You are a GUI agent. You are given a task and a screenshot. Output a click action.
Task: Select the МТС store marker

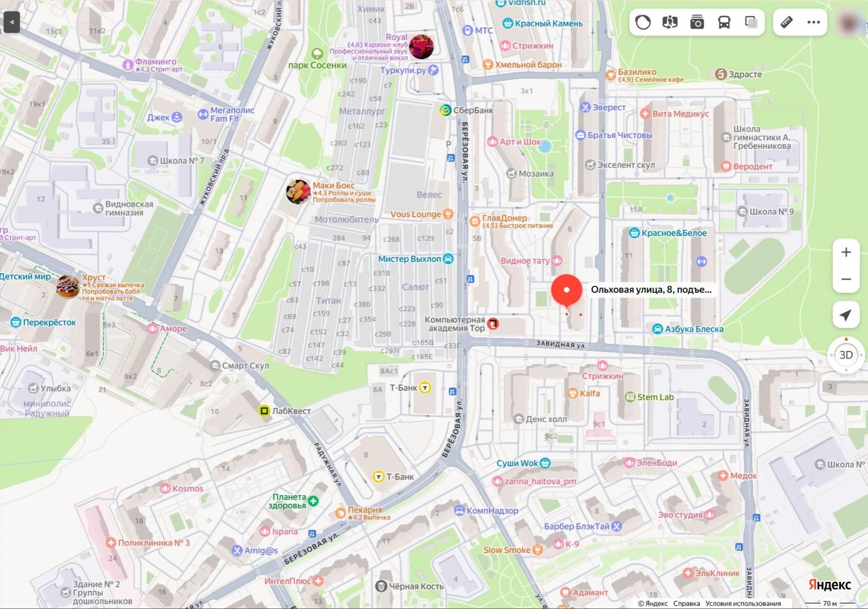[468, 30]
